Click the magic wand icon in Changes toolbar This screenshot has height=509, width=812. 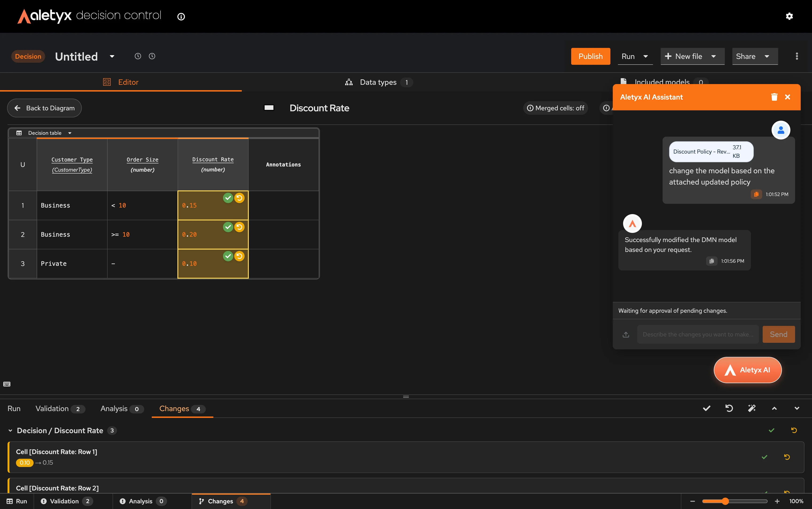click(x=752, y=408)
